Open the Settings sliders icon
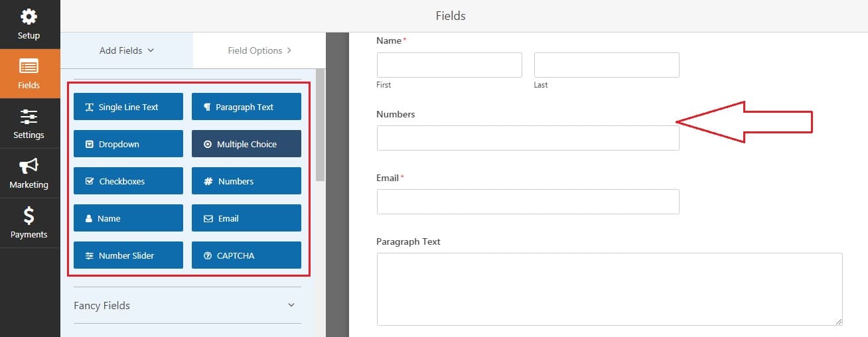This screenshot has height=337, width=868. point(29,117)
